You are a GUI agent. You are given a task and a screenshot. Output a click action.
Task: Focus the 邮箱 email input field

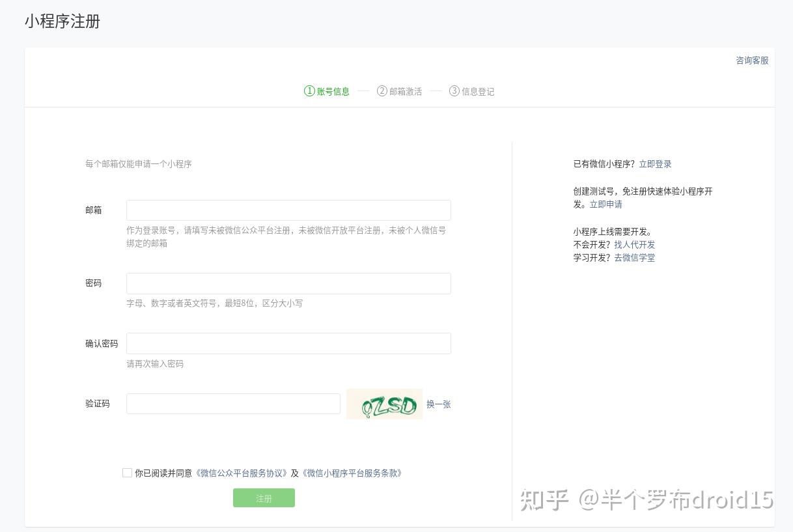(288, 210)
